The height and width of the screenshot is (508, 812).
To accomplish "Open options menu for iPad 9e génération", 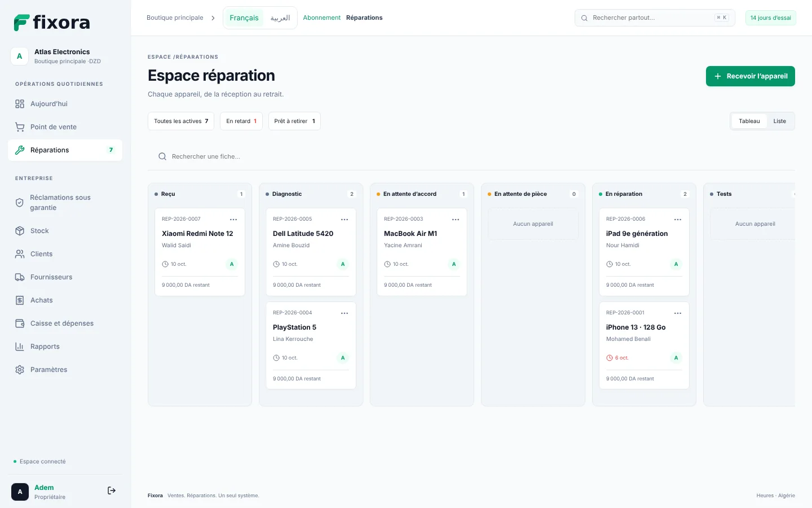I will click(x=678, y=220).
